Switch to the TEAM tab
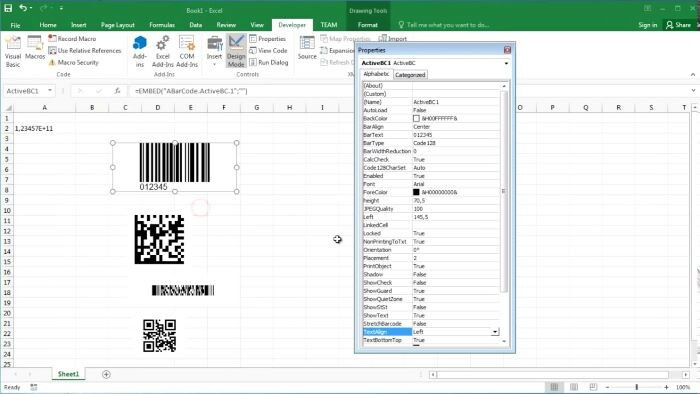Image resolution: width=700 pixels, height=394 pixels. (x=329, y=25)
